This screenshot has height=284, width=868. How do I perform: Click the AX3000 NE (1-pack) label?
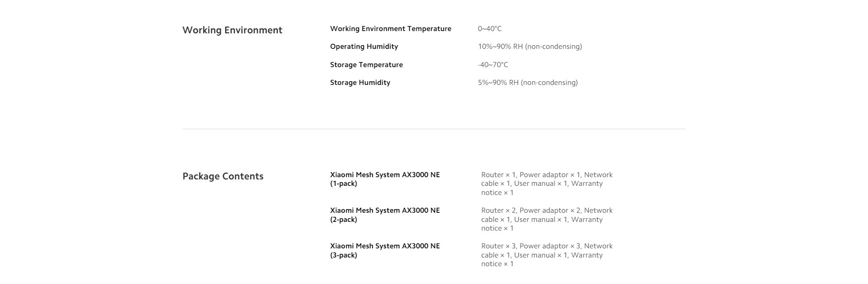pos(385,179)
